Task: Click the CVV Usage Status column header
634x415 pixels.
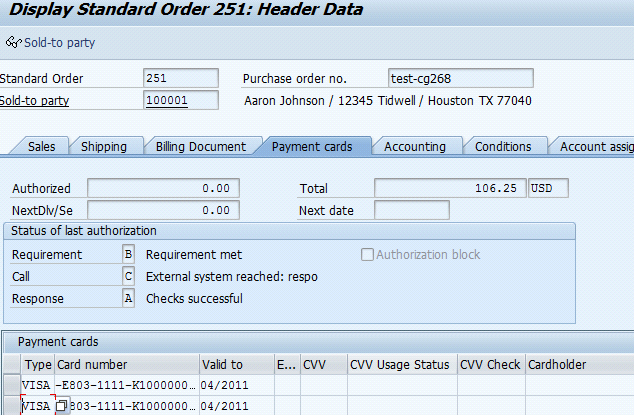Action: tap(401, 365)
